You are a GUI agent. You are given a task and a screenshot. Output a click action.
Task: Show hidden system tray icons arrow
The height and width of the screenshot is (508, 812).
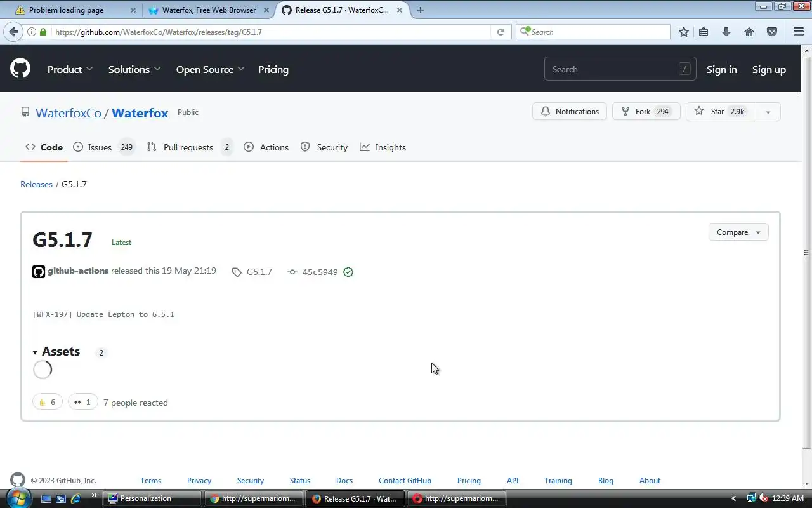click(733, 498)
